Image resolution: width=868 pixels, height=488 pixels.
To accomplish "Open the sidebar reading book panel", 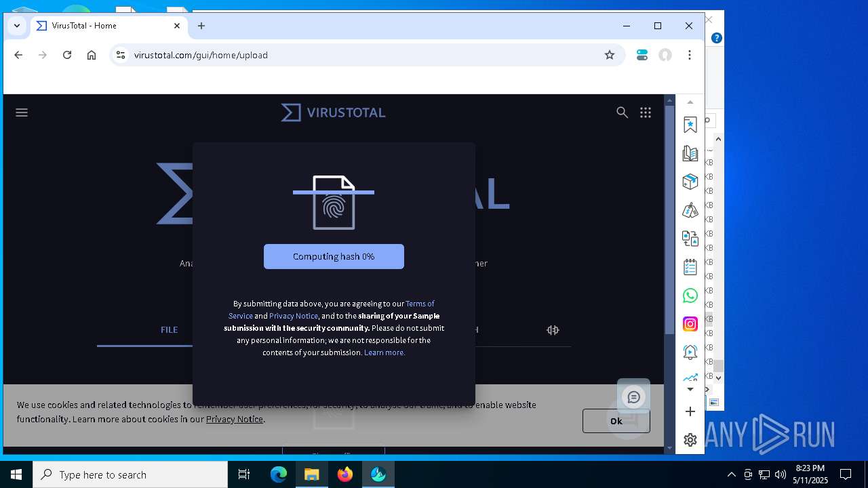I will click(690, 153).
